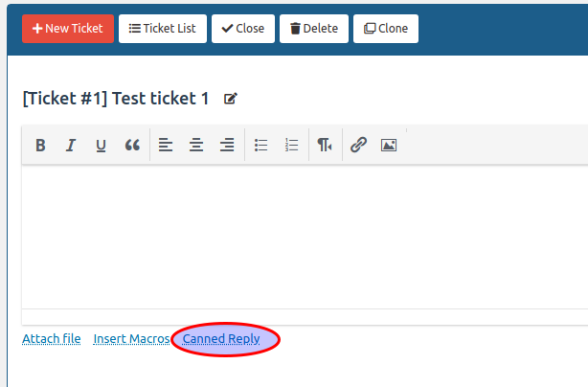
Task: Toggle bold formatting in editor
Action: click(x=40, y=146)
